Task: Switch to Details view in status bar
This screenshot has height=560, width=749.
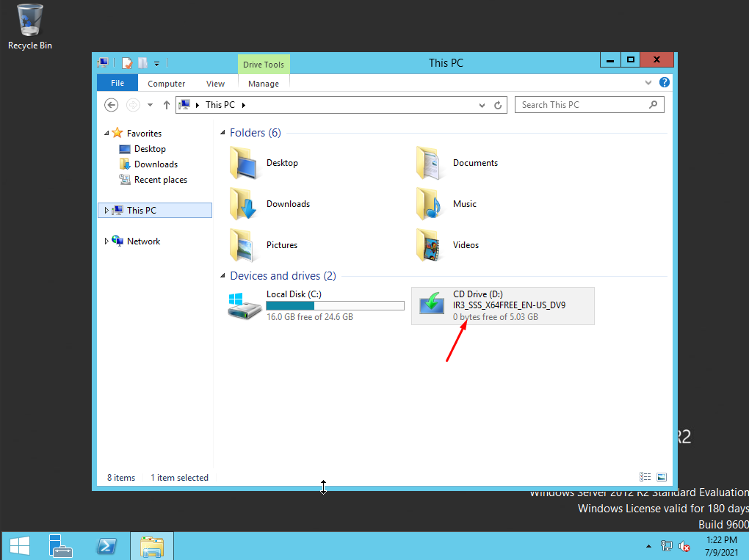Action: coord(645,477)
